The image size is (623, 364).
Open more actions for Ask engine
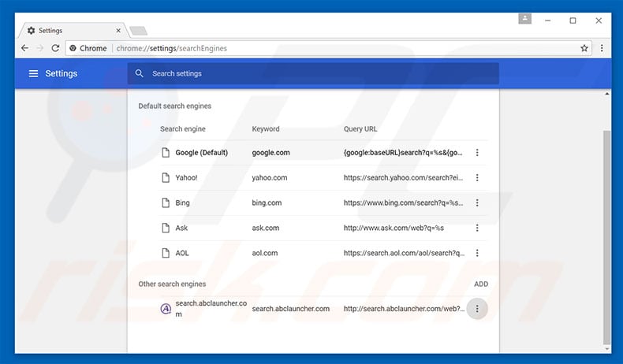[x=477, y=228]
